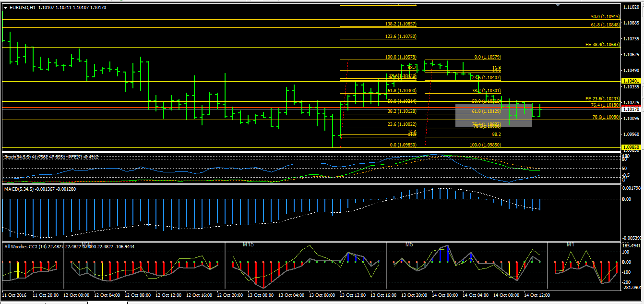The height and width of the screenshot is (304, 644).
Task: Click the -0.005397 MACD scale value
Action: [632, 238]
